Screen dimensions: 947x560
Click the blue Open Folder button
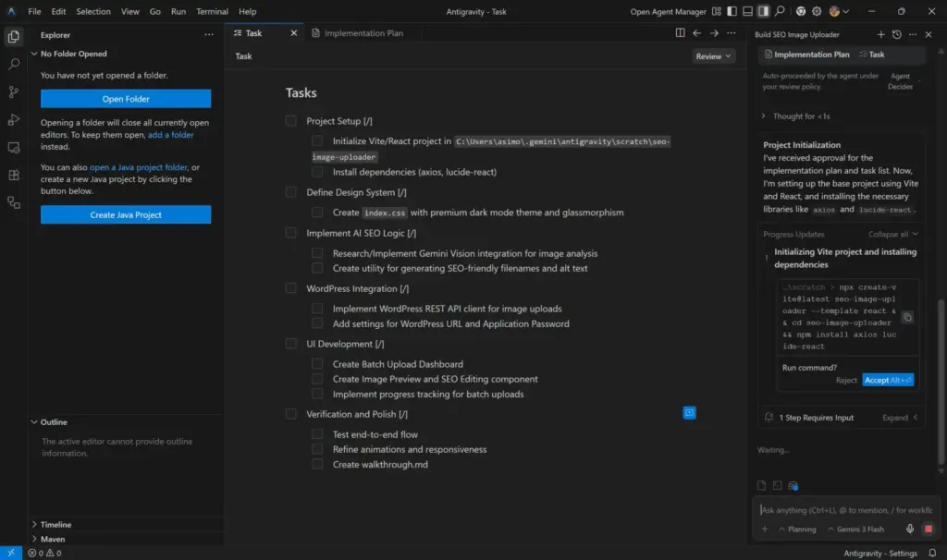point(126,99)
